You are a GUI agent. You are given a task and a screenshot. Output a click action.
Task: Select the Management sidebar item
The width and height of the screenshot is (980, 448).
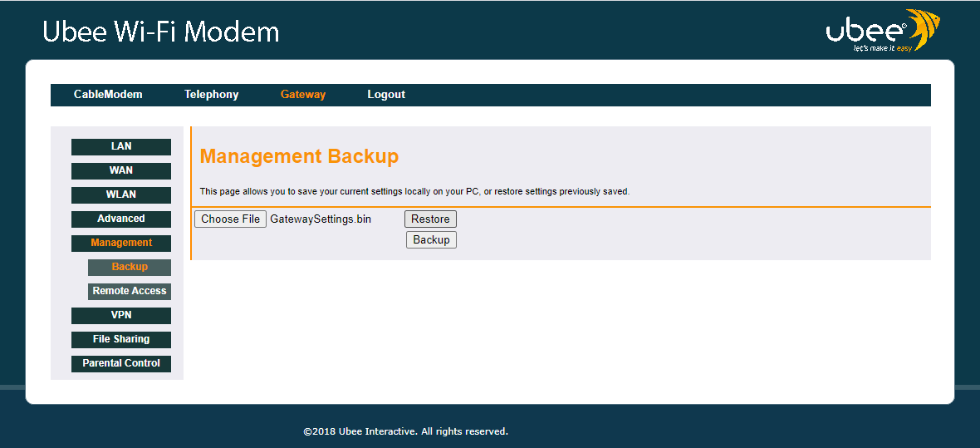[121, 243]
